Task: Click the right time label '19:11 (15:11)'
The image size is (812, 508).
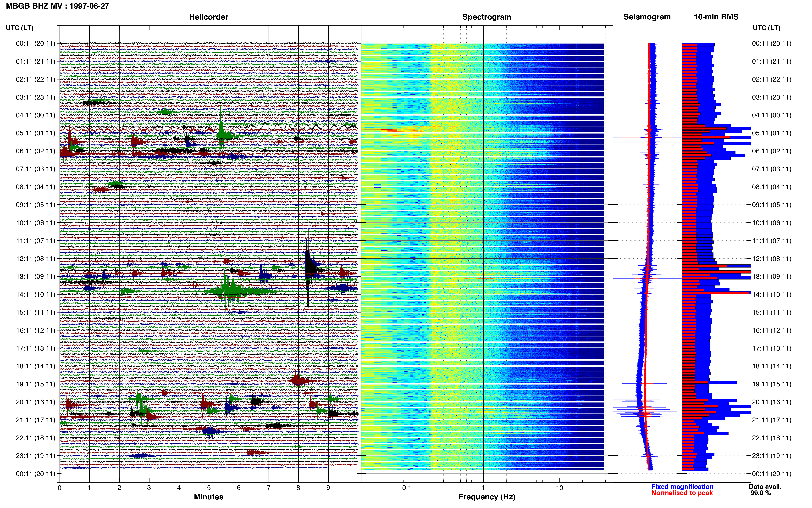Action: (x=772, y=384)
